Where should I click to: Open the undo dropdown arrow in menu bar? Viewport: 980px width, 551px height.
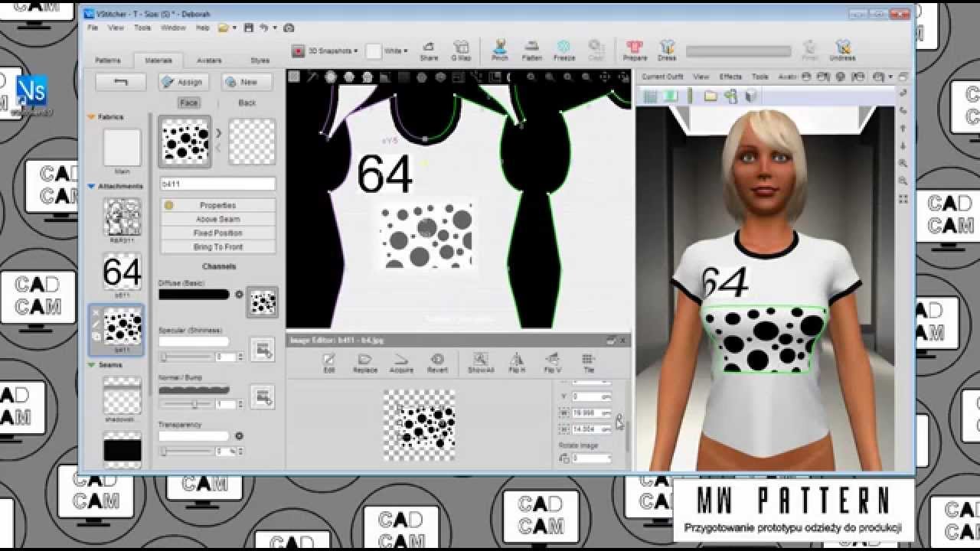(x=275, y=28)
